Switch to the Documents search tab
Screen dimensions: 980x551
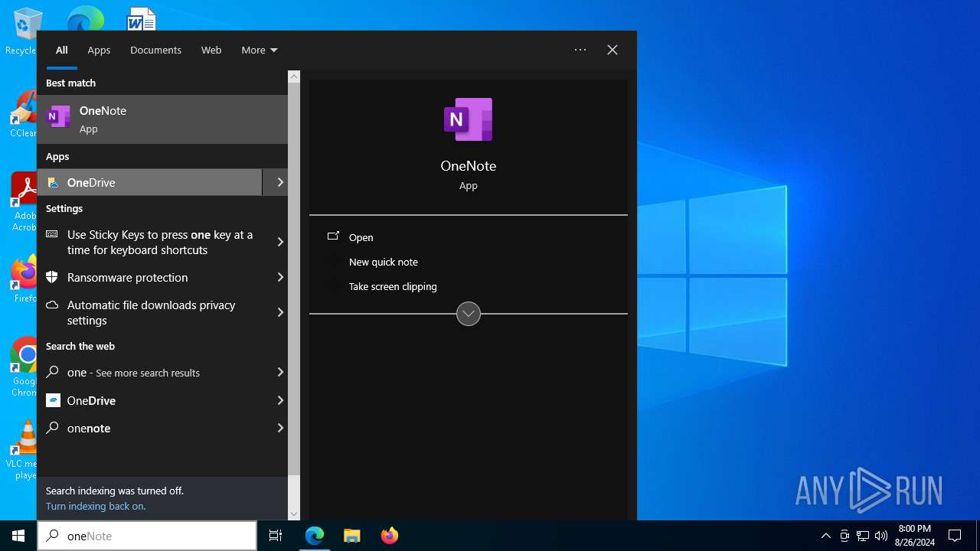pyautogui.click(x=155, y=50)
